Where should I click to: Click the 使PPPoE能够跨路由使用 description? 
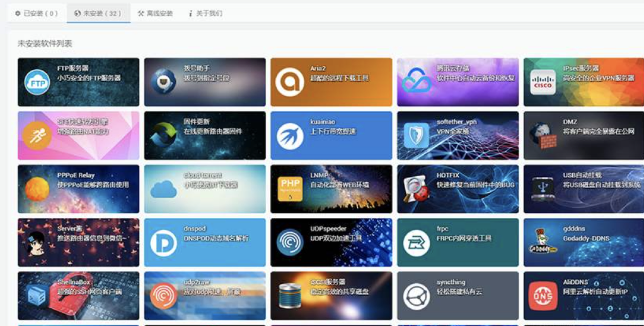click(x=93, y=185)
